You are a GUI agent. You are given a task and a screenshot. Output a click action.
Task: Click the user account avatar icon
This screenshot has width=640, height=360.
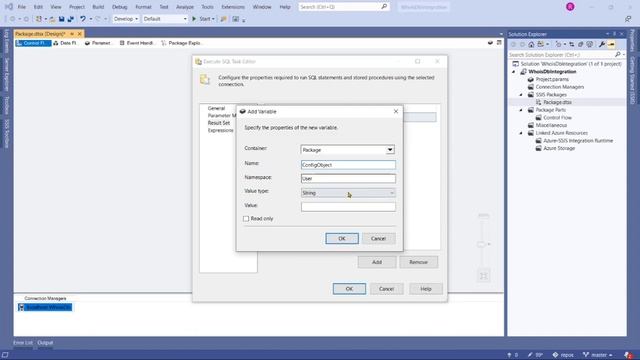click(570, 7)
